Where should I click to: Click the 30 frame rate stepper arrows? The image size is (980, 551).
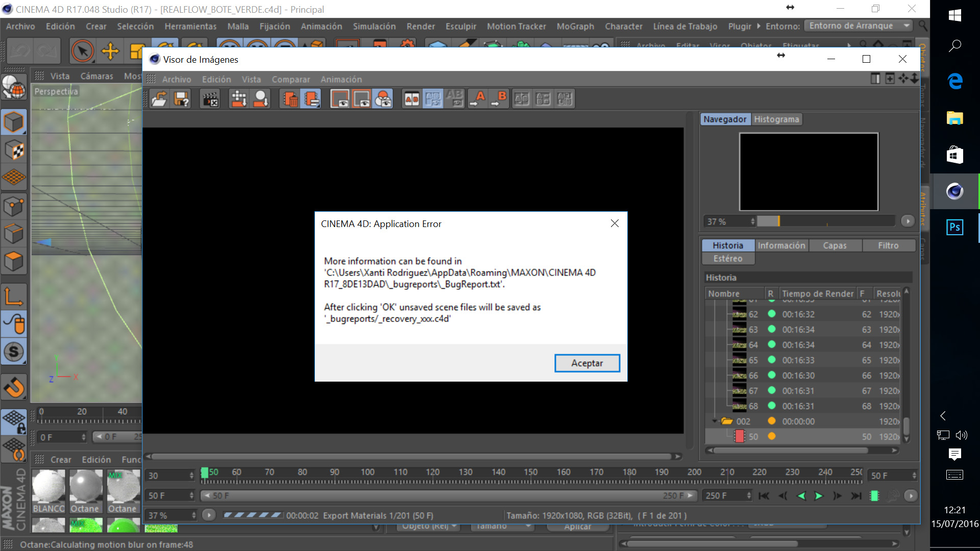tap(191, 475)
